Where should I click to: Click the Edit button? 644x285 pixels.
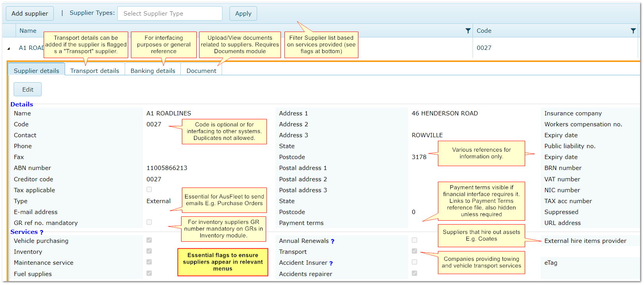pyautogui.click(x=28, y=89)
